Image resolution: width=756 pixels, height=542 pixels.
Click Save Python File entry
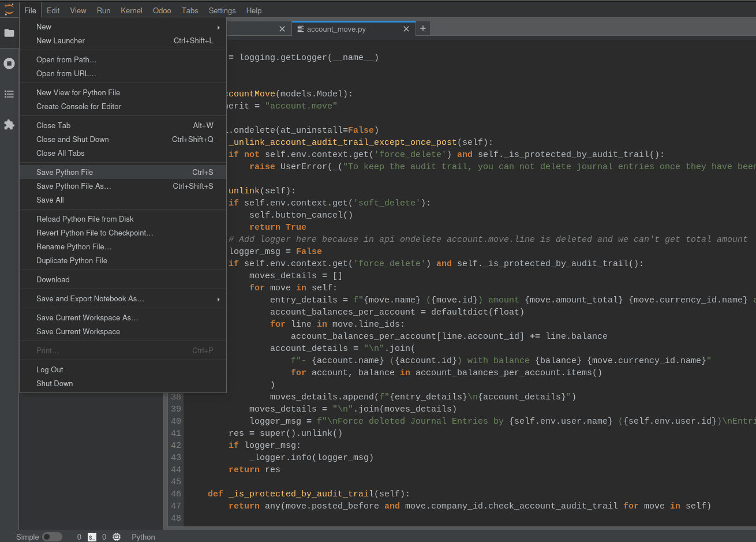tap(123, 173)
